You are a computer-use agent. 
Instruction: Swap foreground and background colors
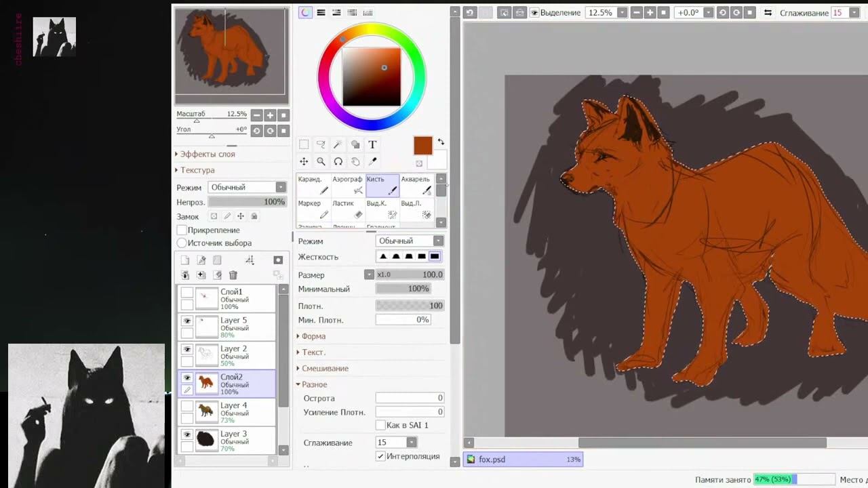(x=441, y=142)
